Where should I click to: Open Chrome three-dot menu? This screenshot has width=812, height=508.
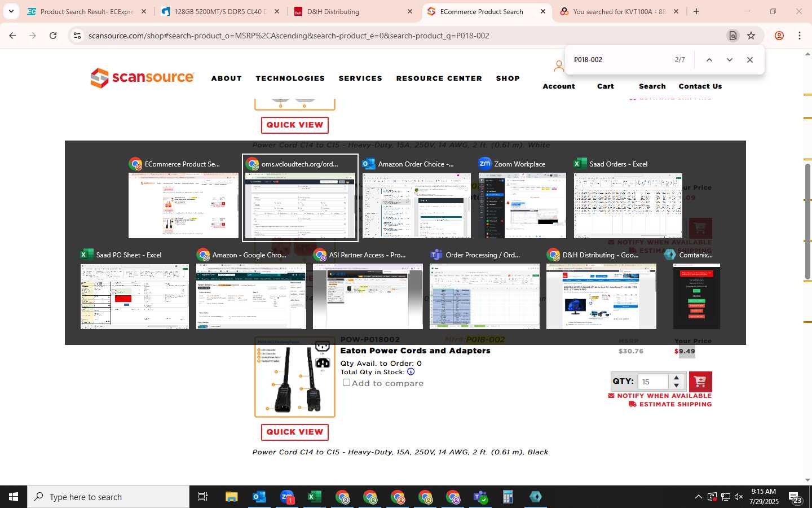800,36
